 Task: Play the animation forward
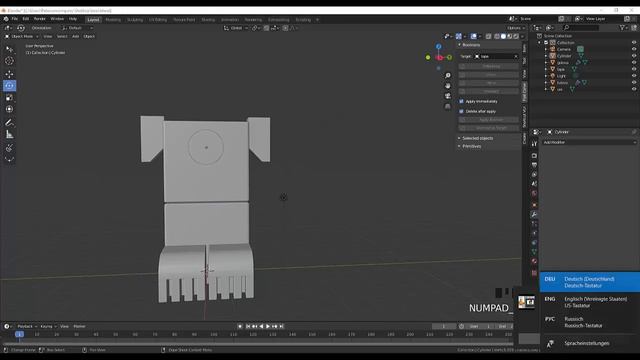[x=268, y=326]
